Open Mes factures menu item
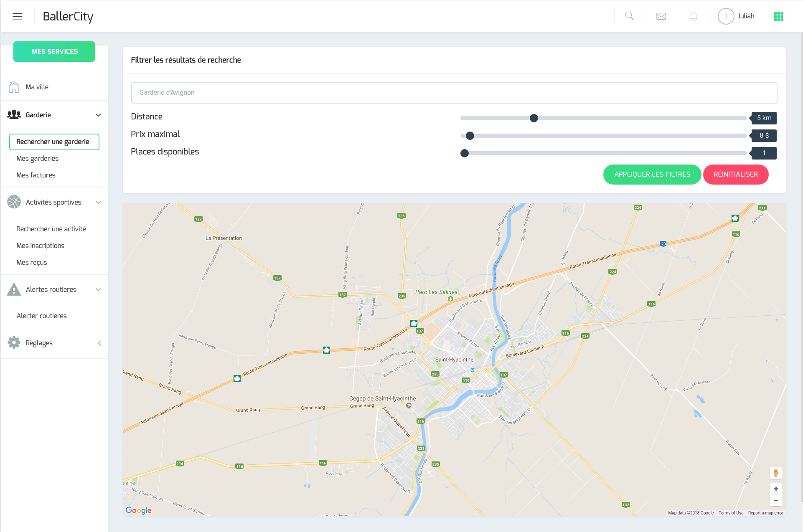Viewport: 803px width, 532px height. point(36,175)
